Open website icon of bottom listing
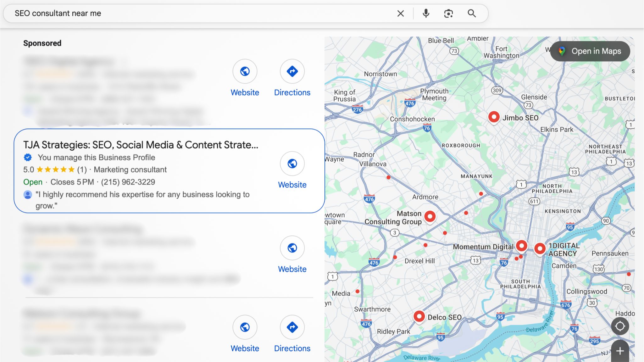 pos(245,327)
